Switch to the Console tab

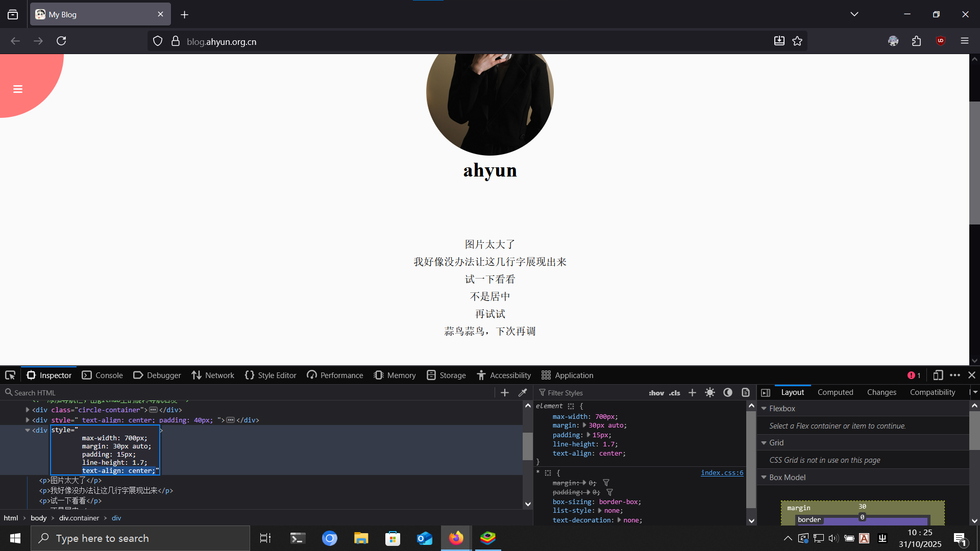(103, 375)
